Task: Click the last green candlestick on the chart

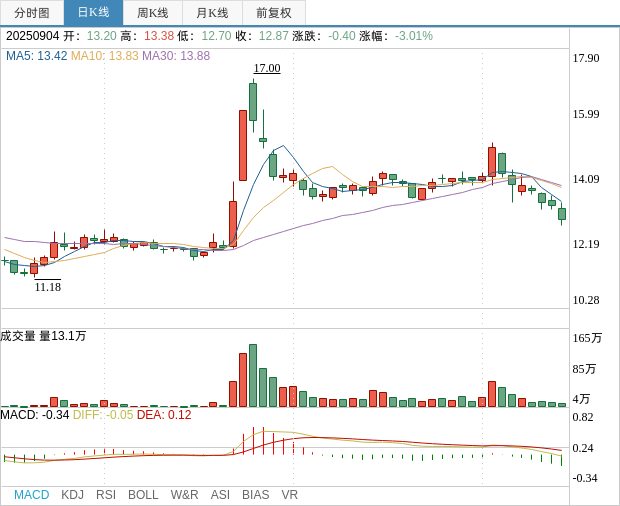Action: (x=562, y=214)
